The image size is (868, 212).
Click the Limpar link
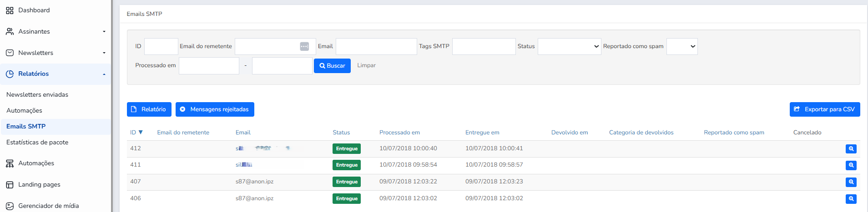coord(366,65)
